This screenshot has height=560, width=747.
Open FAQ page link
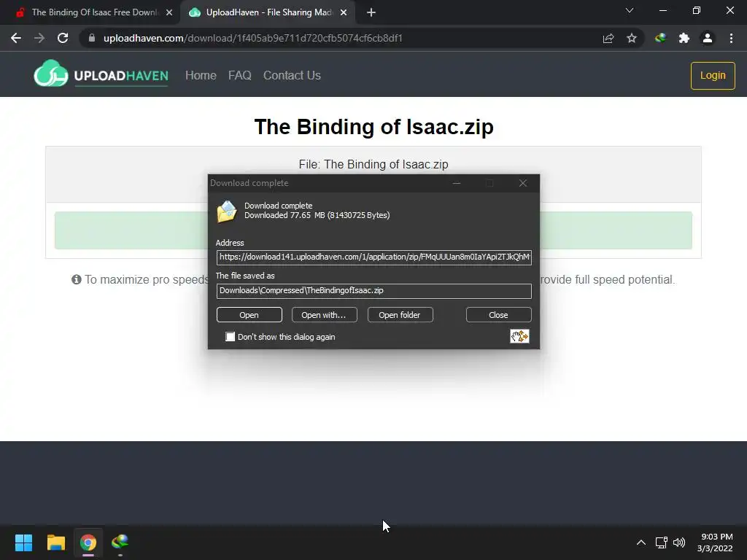tap(239, 75)
